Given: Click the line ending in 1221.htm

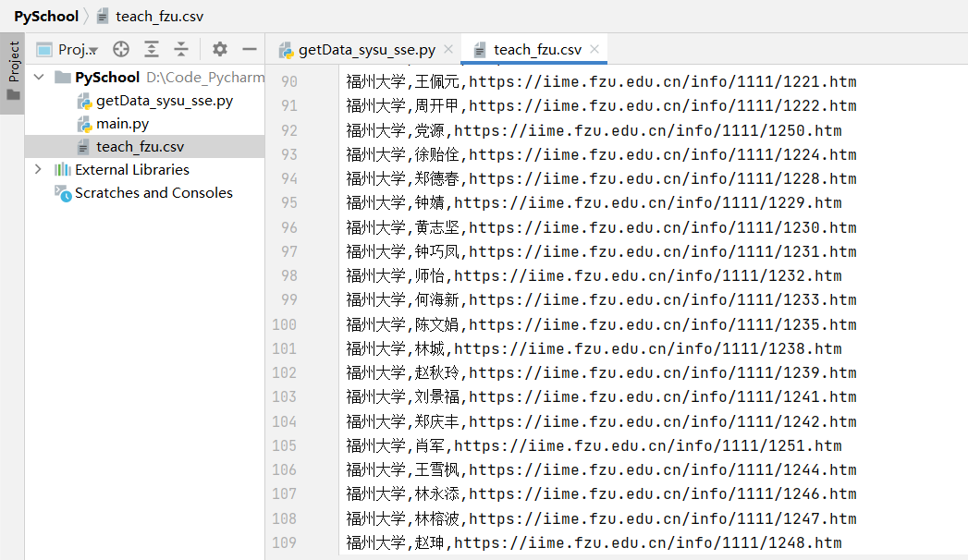Looking at the screenshot, I should pos(601,81).
